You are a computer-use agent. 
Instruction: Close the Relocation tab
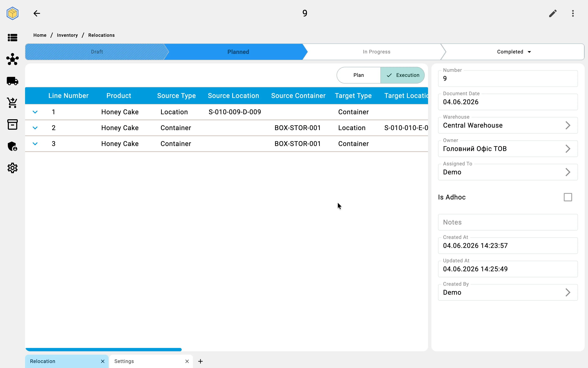(103, 361)
